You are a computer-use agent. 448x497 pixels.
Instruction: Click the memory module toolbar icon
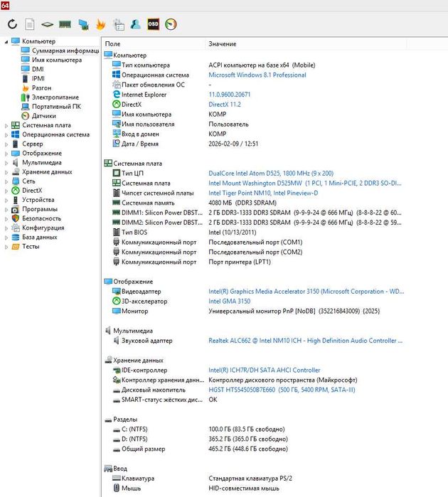(x=65, y=24)
